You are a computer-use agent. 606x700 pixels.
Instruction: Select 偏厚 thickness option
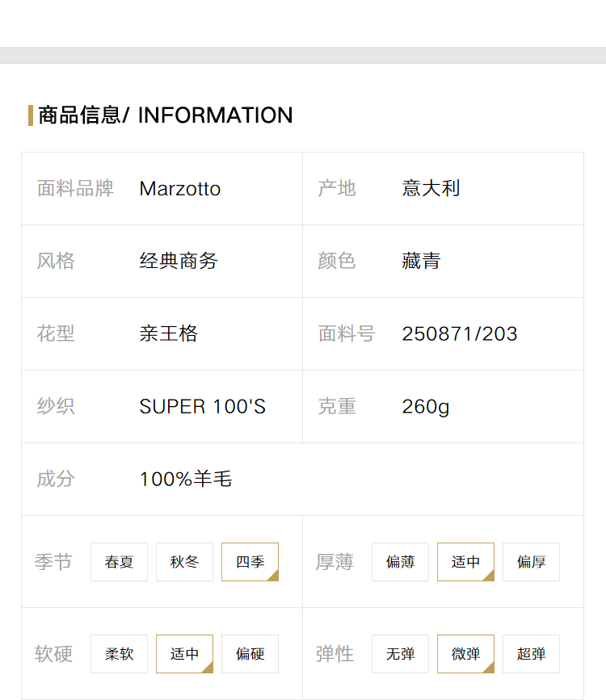[532, 562]
